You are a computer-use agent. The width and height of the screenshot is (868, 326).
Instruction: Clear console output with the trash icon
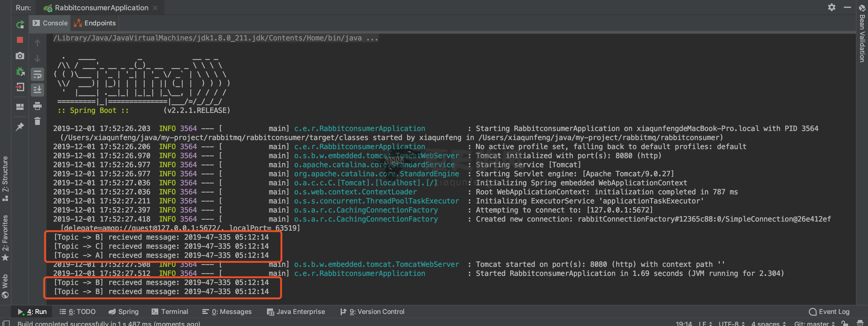pos(37,121)
